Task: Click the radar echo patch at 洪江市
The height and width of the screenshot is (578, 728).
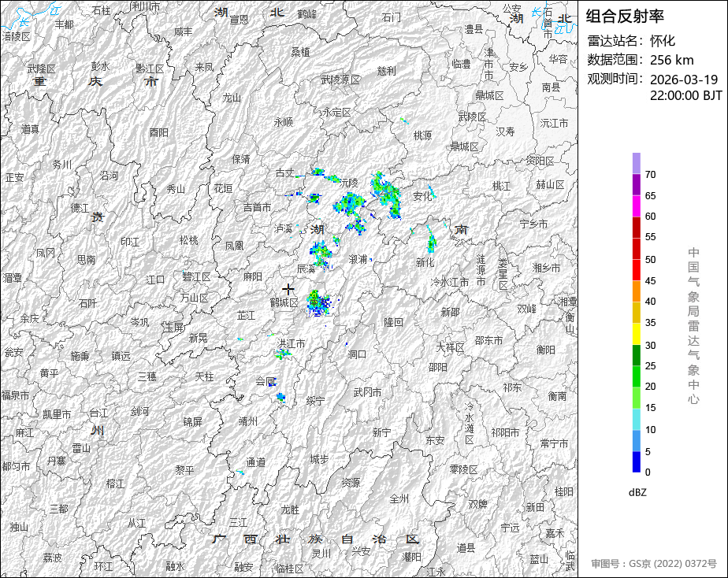Action: click(282, 354)
